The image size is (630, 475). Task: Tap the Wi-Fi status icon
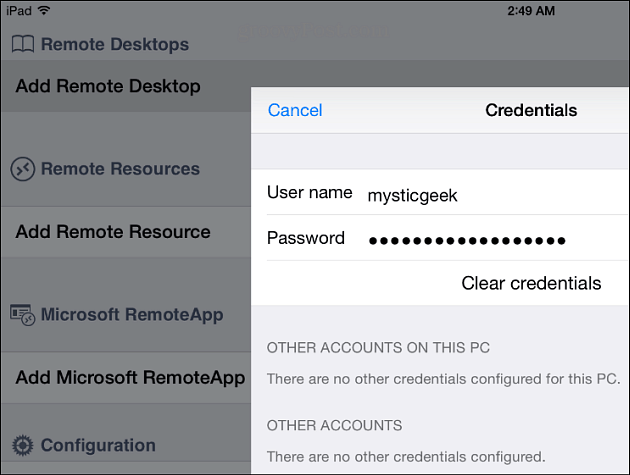pos(44,10)
